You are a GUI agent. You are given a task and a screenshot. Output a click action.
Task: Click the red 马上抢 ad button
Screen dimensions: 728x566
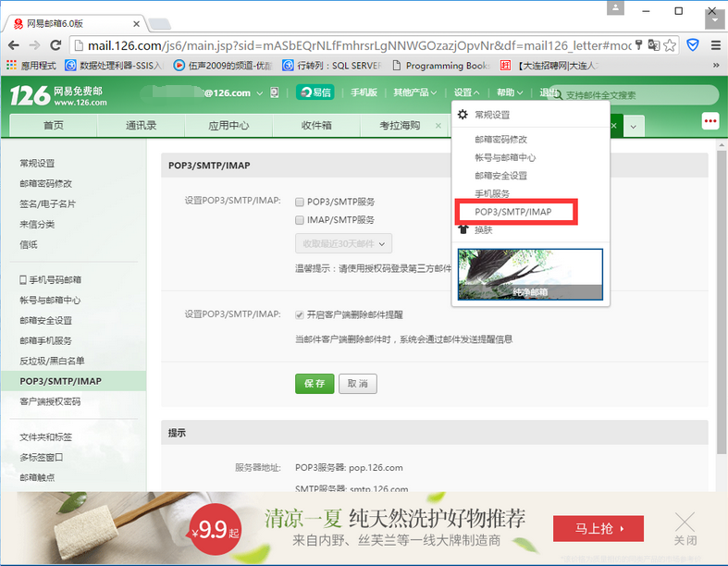pos(598,528)
